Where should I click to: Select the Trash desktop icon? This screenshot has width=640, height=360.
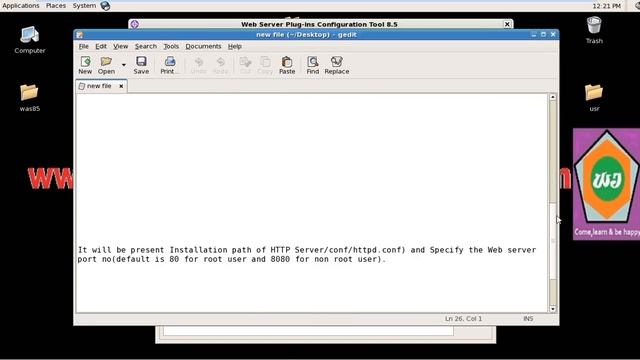(x=594, y=30)
